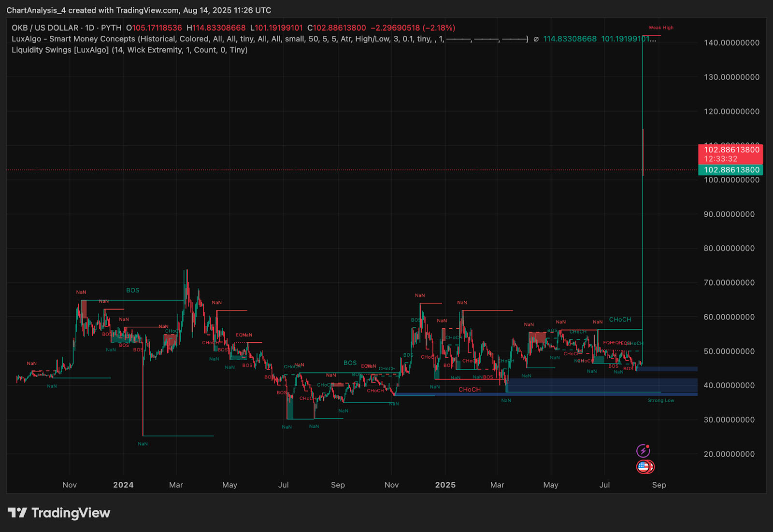Screen dimensions: 773x532
Task: Click the blue demand zone box near 40
Action: pos(601,385)
